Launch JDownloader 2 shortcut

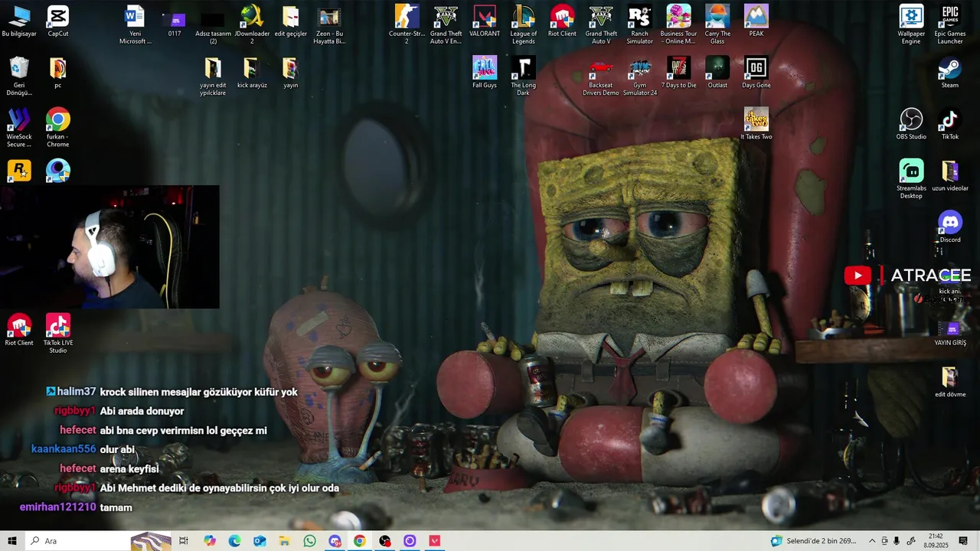click(x=252, y=25)
